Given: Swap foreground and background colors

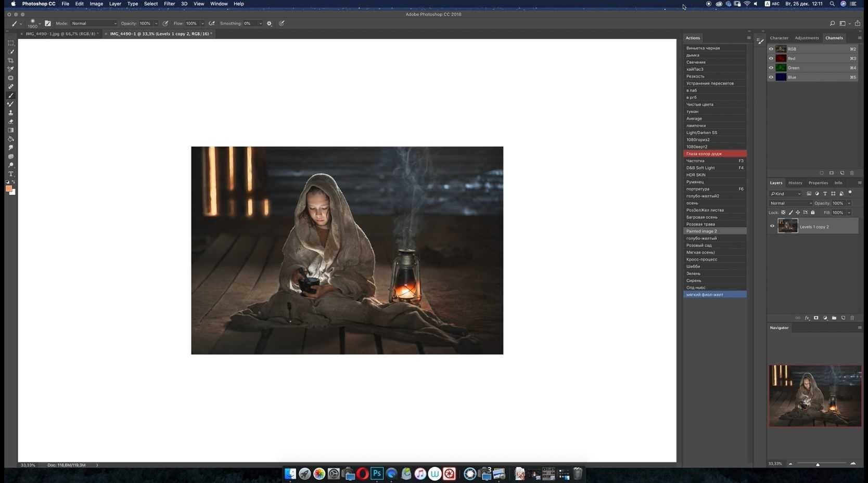Looking at the screenshot, I should pyautogui.click(x=14, y=182).
